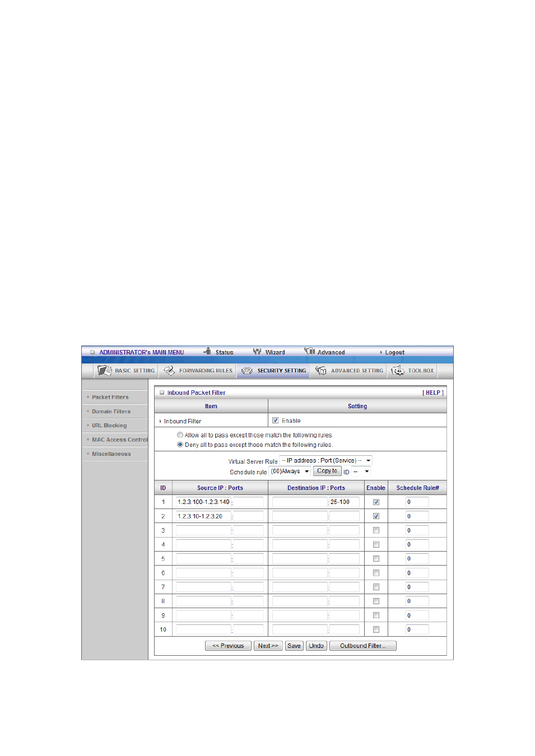
Task: Click the Status person icon
Action: [207, 351]
